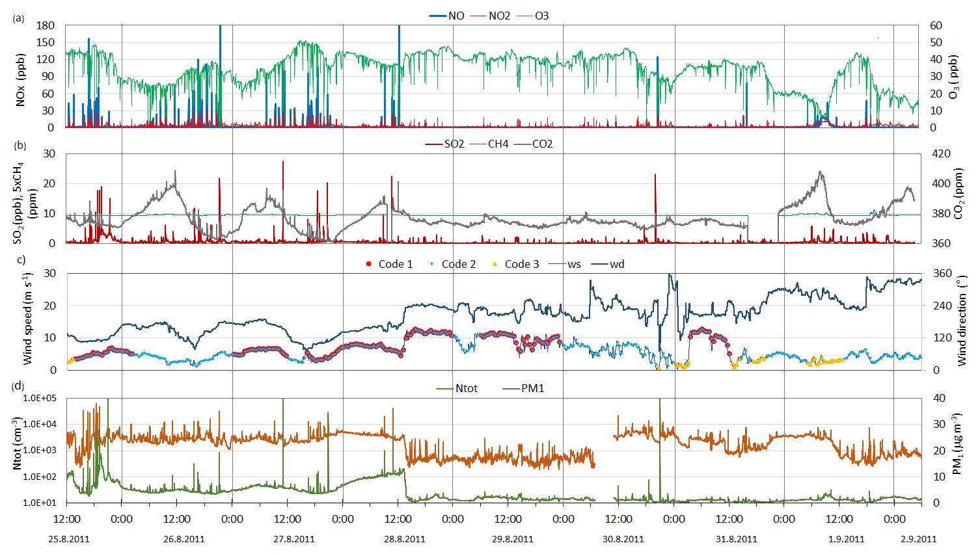Viewport: 980px width, 554px height.
Task: Click the yellow Code 3 triangle marker
Action: click(x=495, y=264)
